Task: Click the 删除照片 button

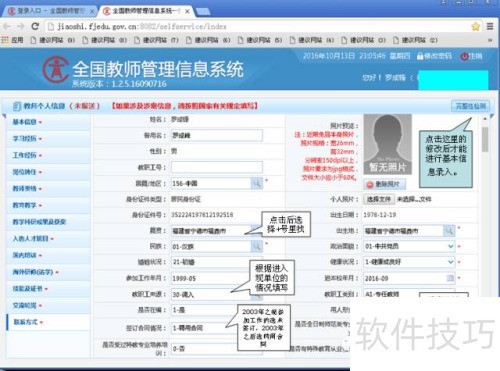Action: 384,184
